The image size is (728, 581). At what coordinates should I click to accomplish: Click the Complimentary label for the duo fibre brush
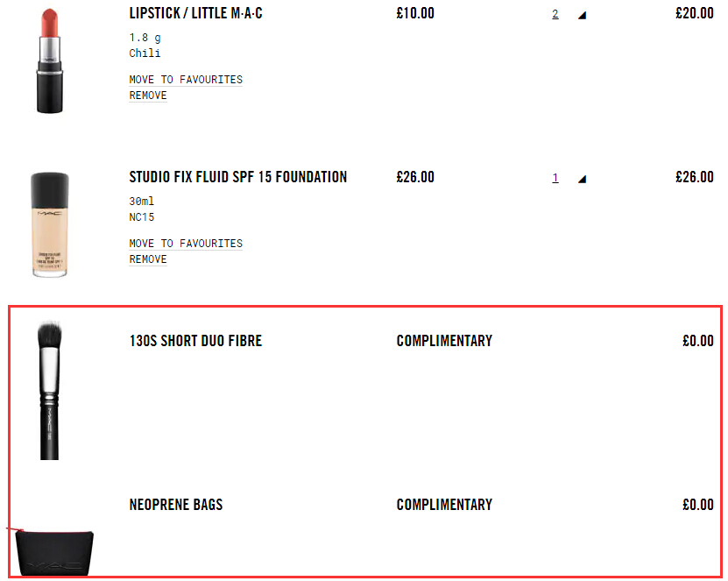click(444, 341)
